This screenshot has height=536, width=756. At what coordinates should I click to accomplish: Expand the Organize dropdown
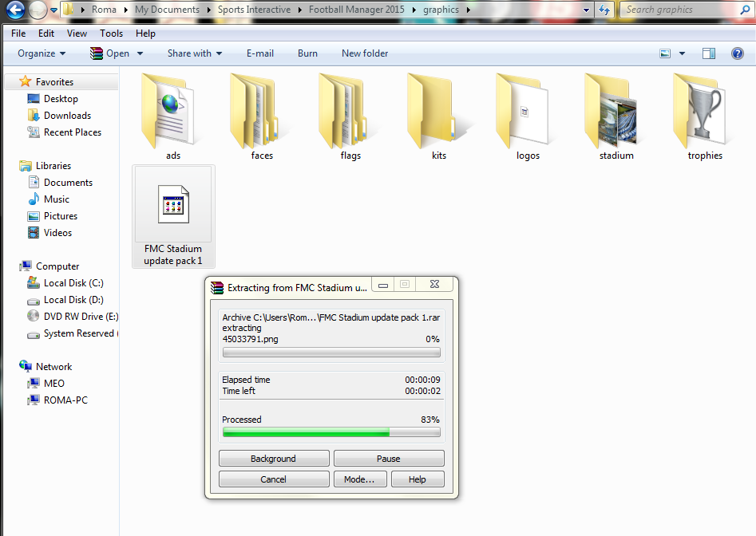click(42, 53)
